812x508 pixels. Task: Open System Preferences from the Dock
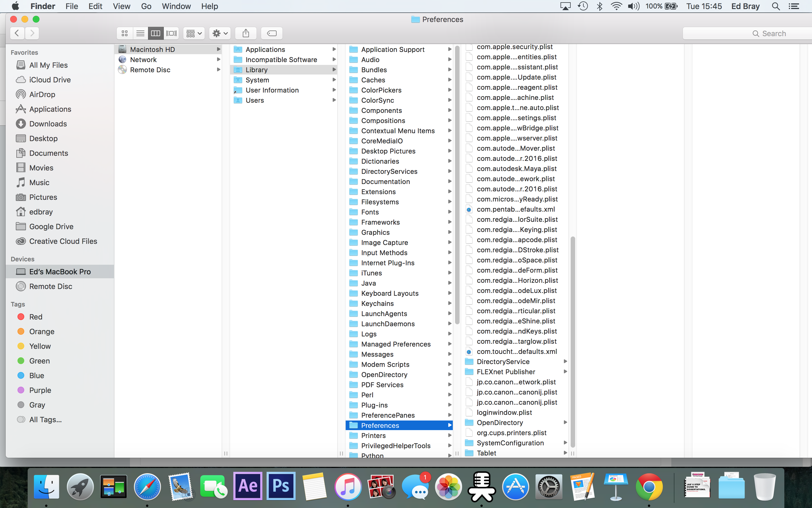[549, 487]
